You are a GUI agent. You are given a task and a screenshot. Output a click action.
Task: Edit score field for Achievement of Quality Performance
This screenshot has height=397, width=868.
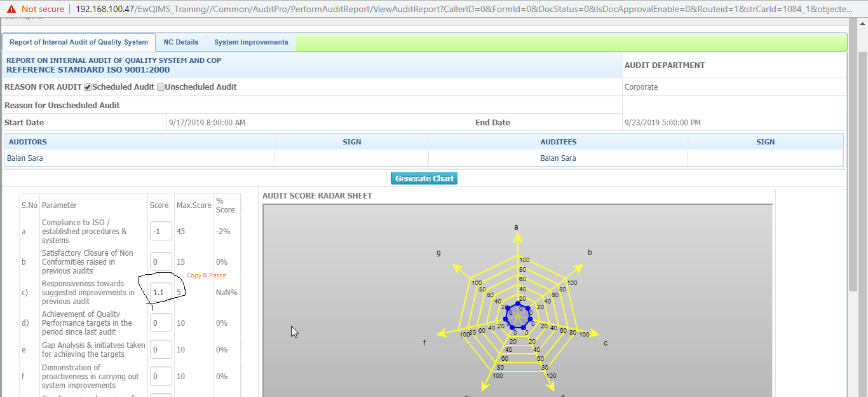click(161, 323)
